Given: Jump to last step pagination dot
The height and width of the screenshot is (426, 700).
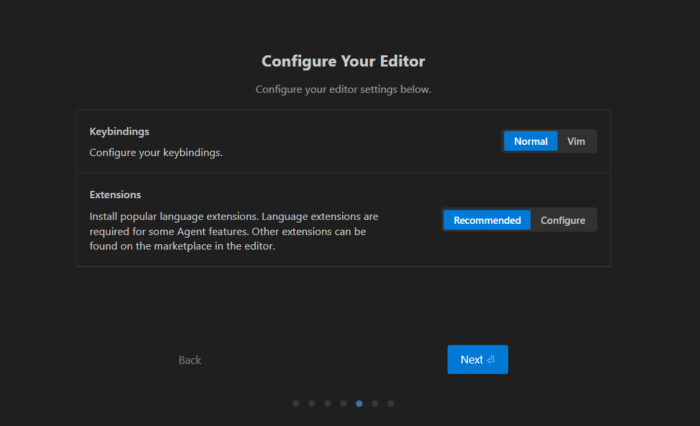Looking at the screenshot, I should (x=391, y=404).
